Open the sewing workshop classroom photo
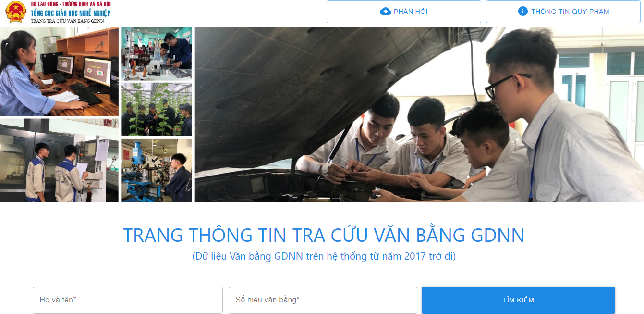 pos(157,53)
